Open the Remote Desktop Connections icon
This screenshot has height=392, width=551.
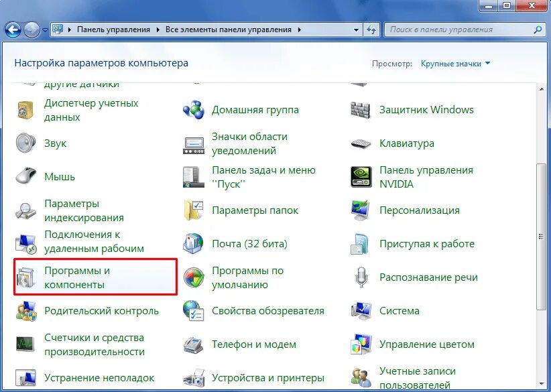point(25,244)
